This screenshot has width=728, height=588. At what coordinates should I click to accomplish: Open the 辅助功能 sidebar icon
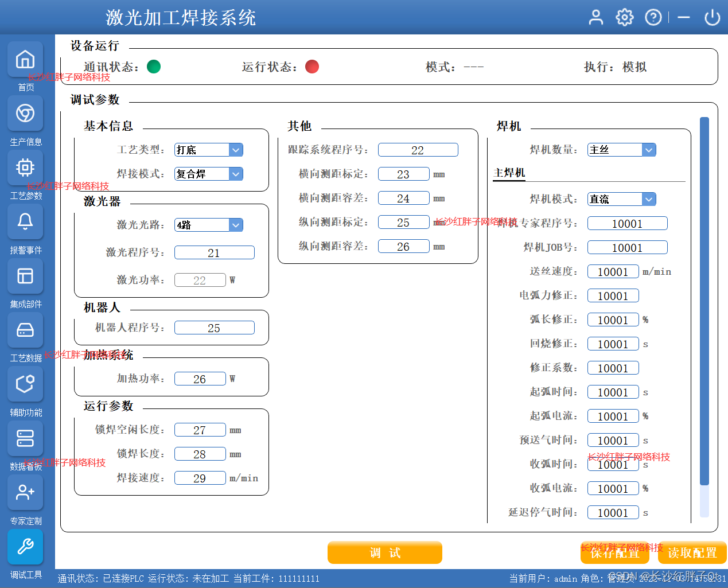[25, 384]
